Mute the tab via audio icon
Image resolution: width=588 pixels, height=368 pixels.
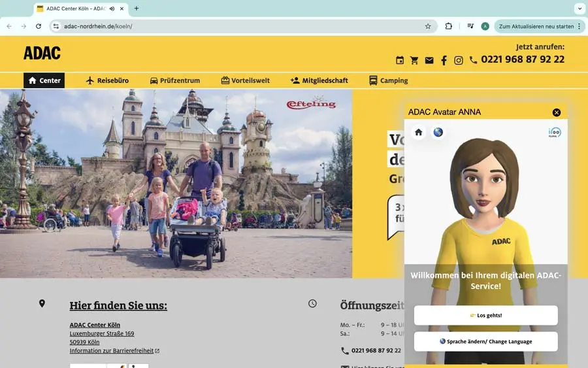click(x=112, y=8)
